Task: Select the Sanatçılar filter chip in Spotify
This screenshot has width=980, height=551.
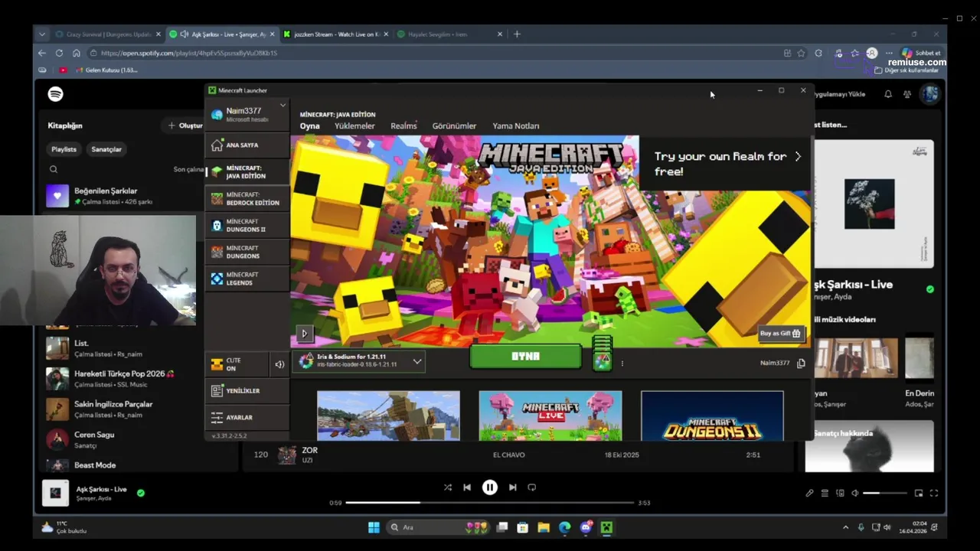Action: 106,149
